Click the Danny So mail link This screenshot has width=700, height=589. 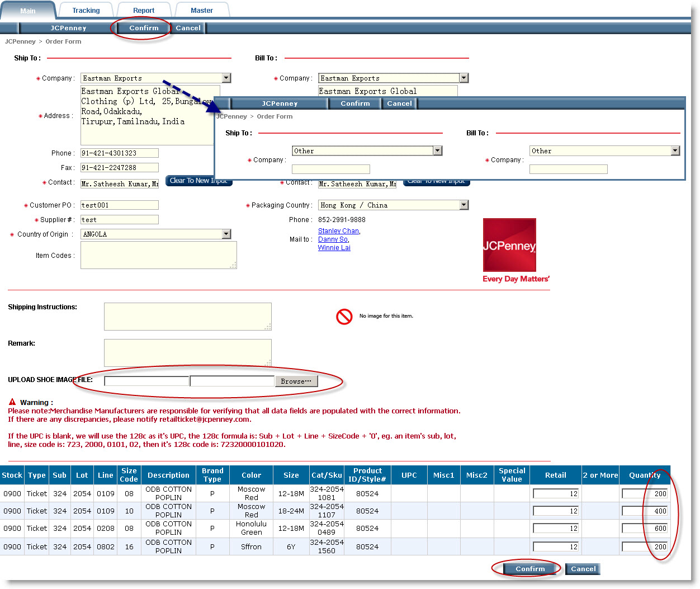(333, 239)
